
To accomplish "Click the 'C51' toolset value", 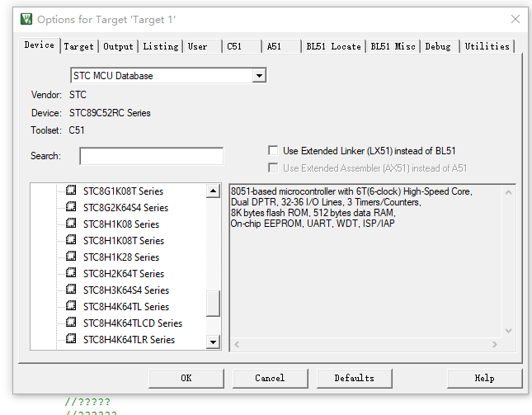I will (77, 130).
